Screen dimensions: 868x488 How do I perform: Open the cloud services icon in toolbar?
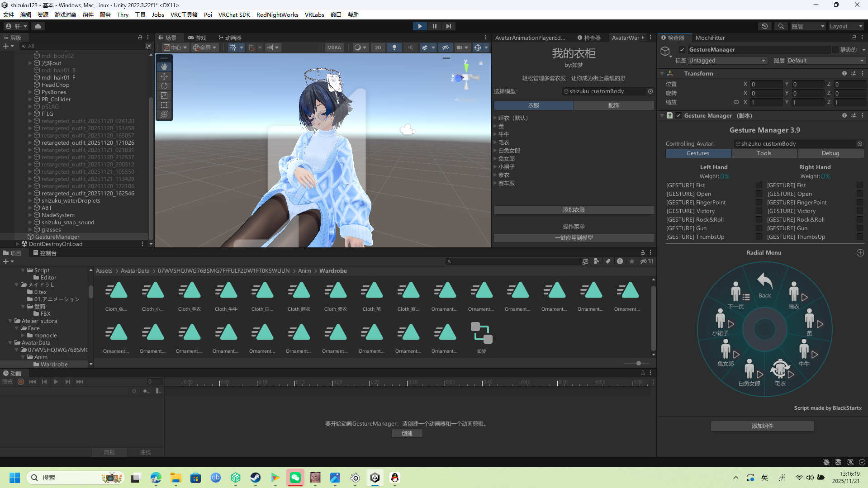(38, 26)
